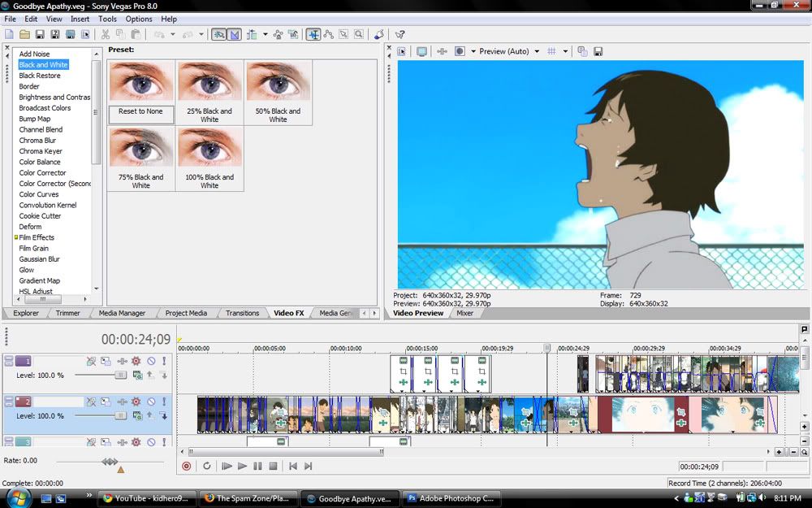Viewport: 812px width, 508px height.
Task: Open split screen view dropdown arrow
Action: point(473,51)
